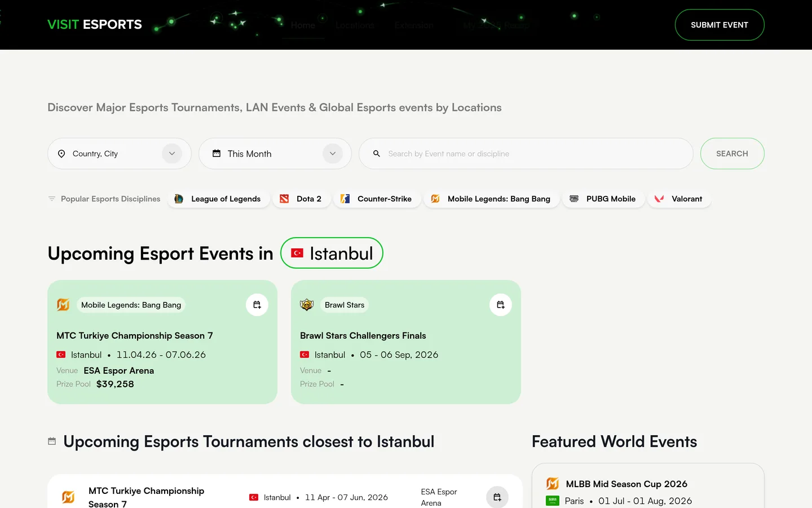Click Mobile Legends icon on MTC card
The width and height of the screenshot is (812, 508).
tap(63, 305)
